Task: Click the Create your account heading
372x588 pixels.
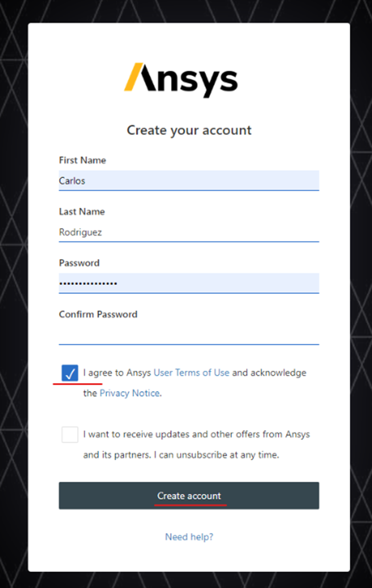Action: coord(188,130)
